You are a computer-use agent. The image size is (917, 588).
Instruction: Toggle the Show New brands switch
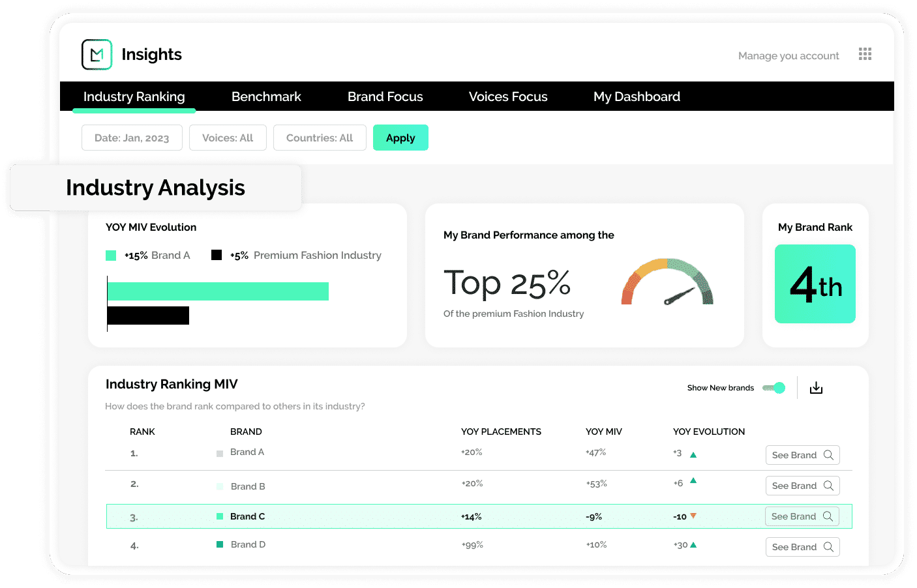(774, 388)
